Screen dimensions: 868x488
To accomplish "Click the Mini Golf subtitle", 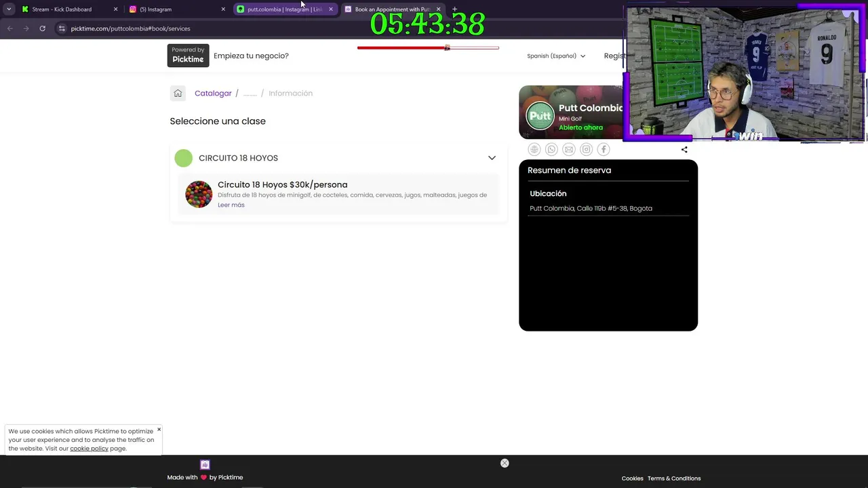I will pos(570,119).
